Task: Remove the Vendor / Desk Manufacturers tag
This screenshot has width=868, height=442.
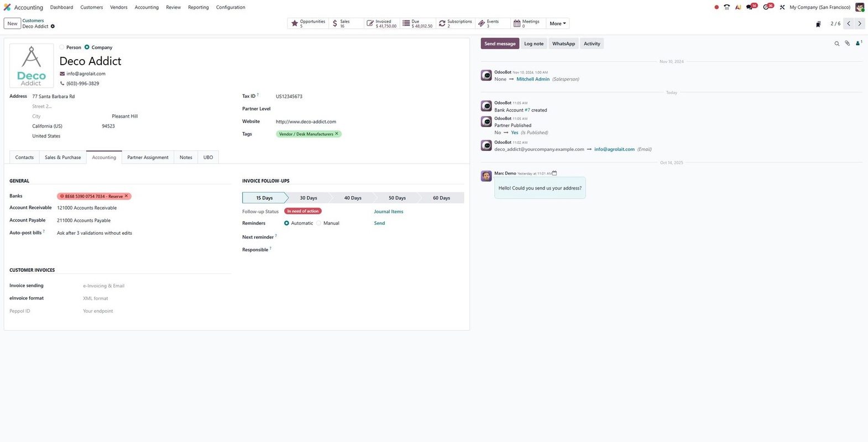Action: [x=337, y=134]
